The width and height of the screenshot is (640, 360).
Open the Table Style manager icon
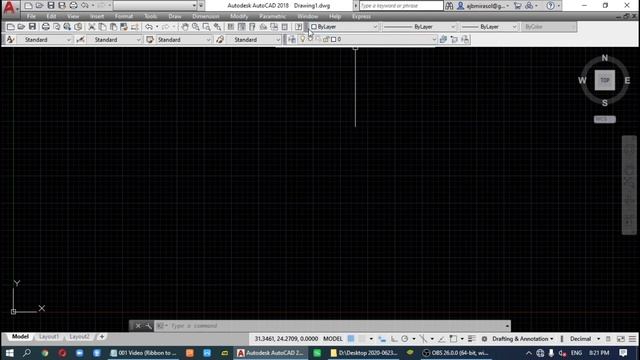[x=150, y=40]
